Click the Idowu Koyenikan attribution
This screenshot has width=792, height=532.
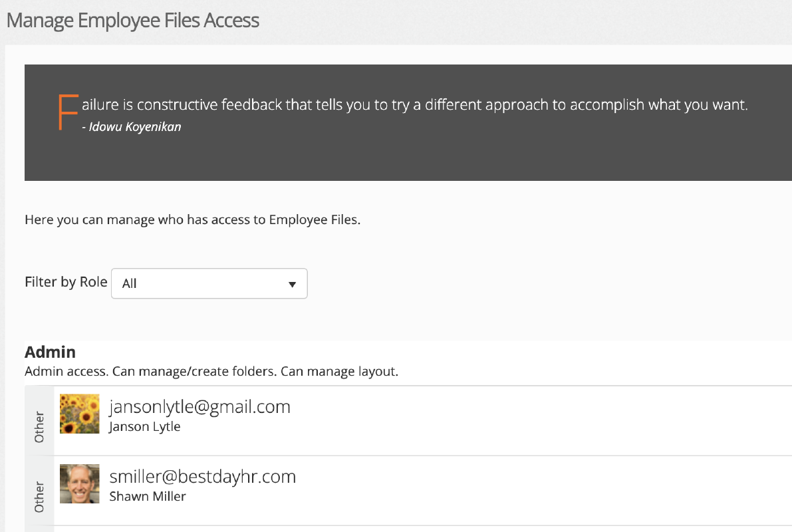pyautogui.click(x=131, y=127)
